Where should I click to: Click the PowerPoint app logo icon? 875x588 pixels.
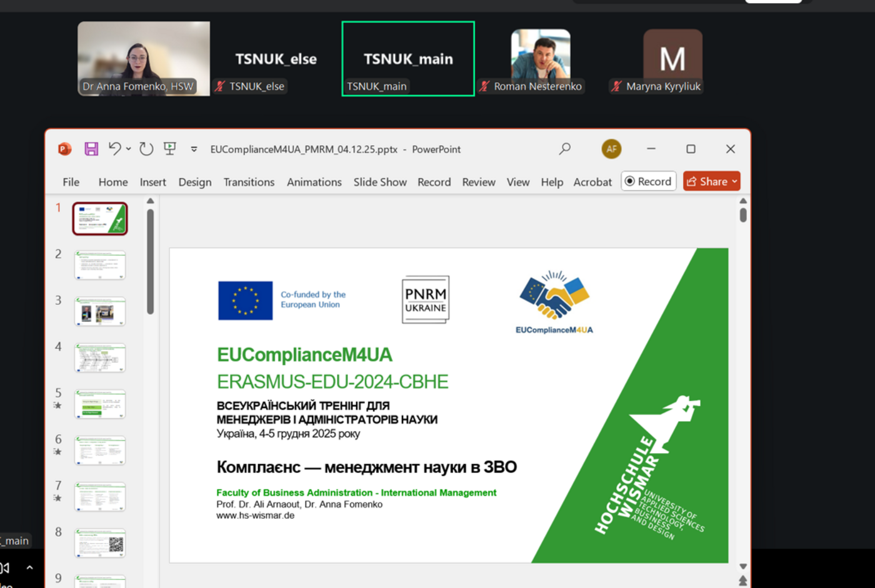(x=64, y=149)
